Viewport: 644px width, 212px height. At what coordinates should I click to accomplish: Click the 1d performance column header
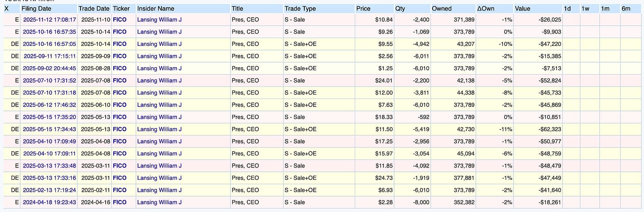pyautogui.click(x=567, y=8)
